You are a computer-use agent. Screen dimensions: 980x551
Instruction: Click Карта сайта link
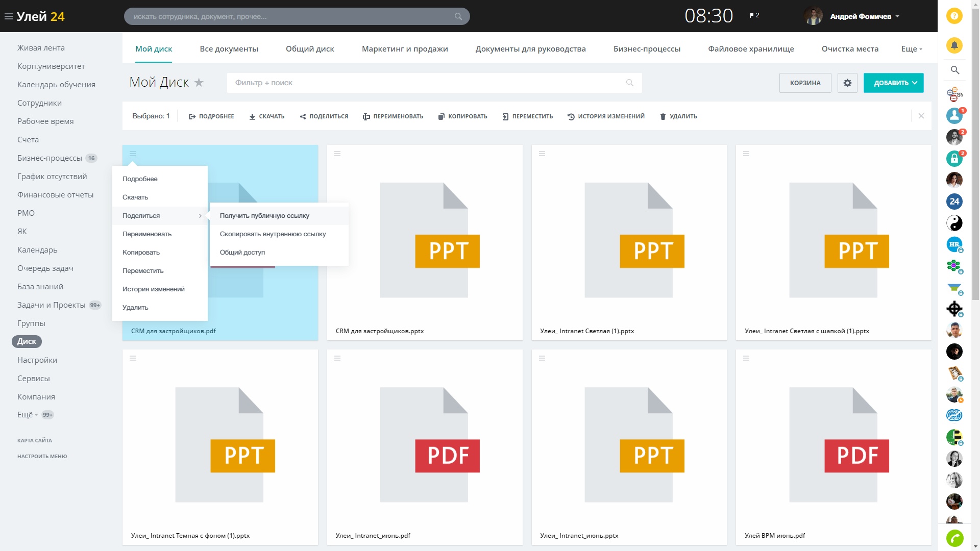pos(35,440)
